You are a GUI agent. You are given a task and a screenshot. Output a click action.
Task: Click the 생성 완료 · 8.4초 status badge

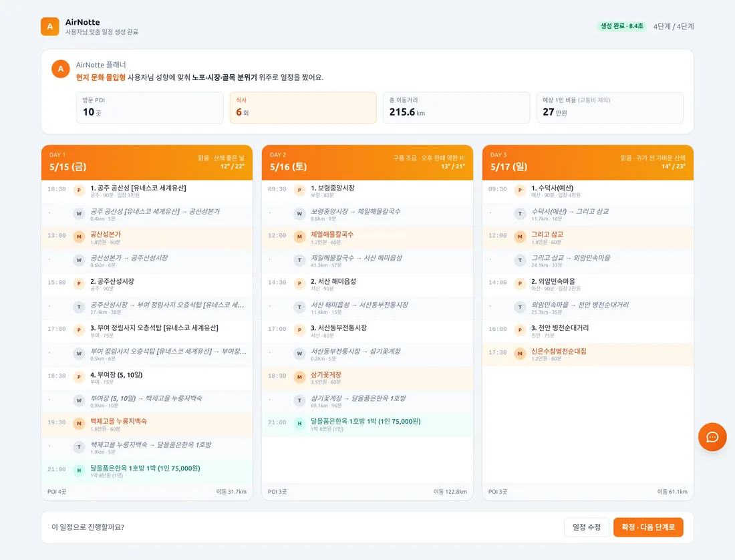tap(622, 26)
